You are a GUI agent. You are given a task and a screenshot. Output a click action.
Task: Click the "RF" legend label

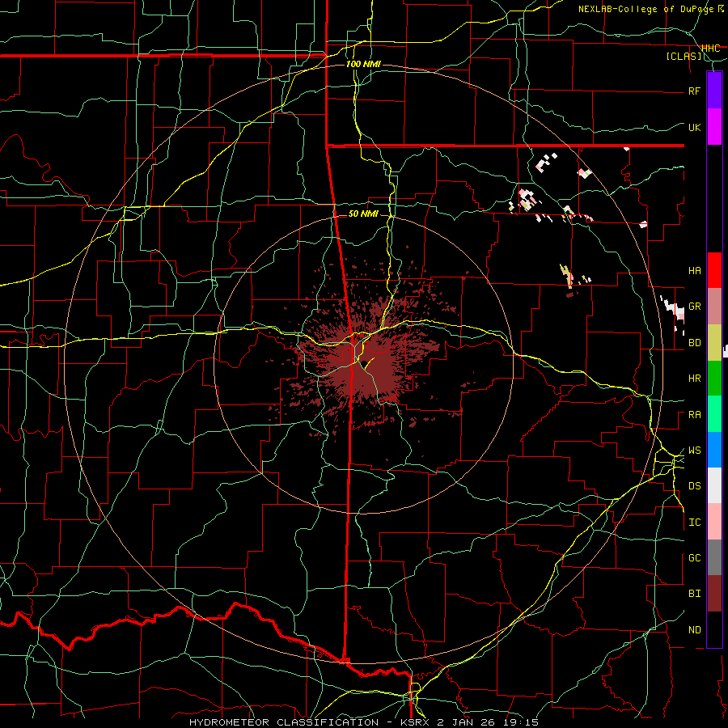pos(694,91)
